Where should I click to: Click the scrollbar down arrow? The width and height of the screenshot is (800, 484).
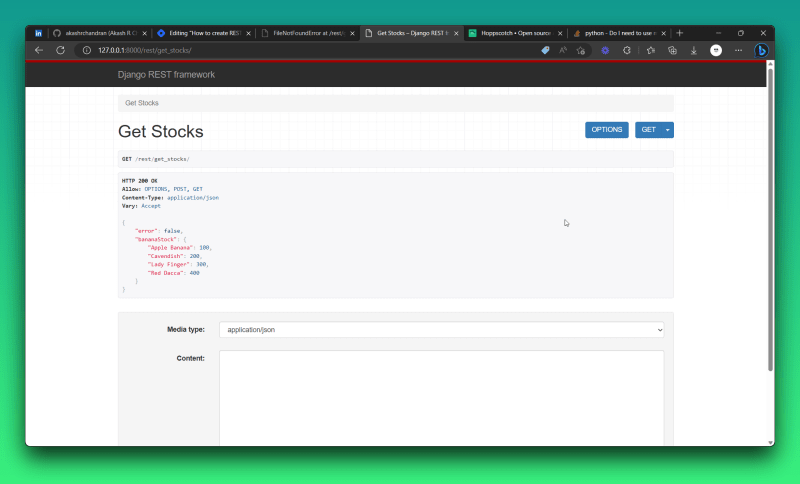770,442
